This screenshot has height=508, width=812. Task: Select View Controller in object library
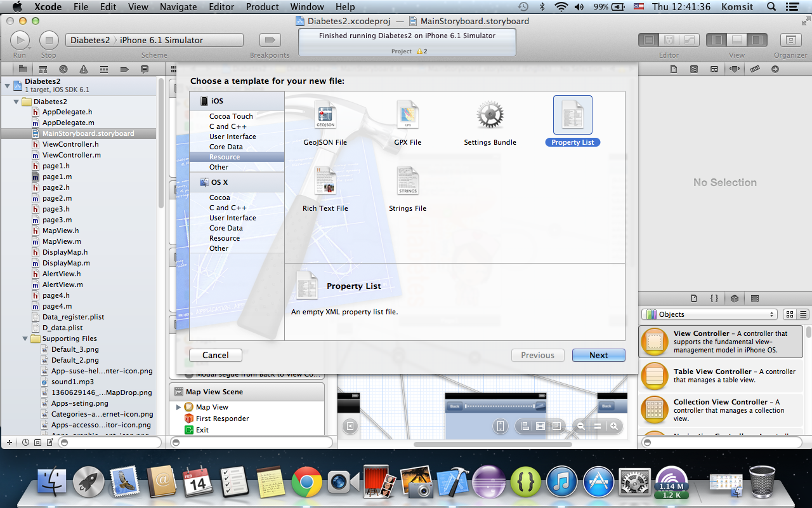tap(721, 342)
